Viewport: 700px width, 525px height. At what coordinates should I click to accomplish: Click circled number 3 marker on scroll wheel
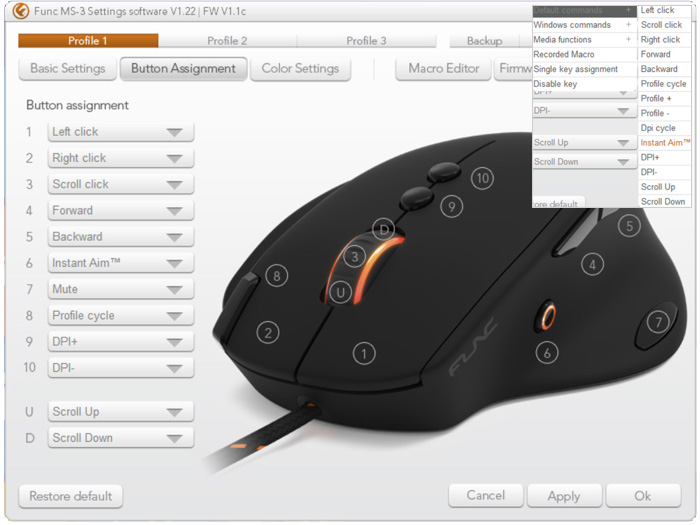click(354, 257)
